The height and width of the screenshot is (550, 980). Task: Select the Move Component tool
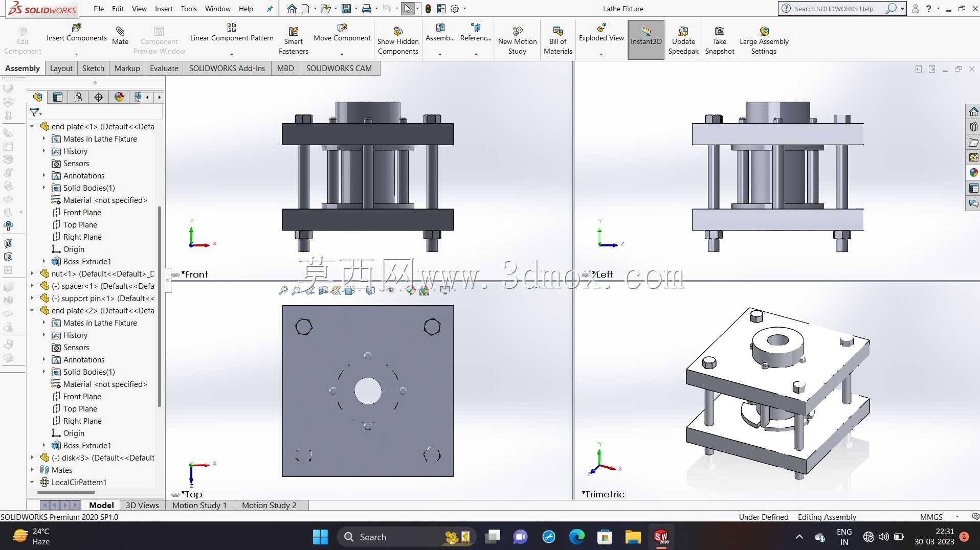(x=342, y=33)
